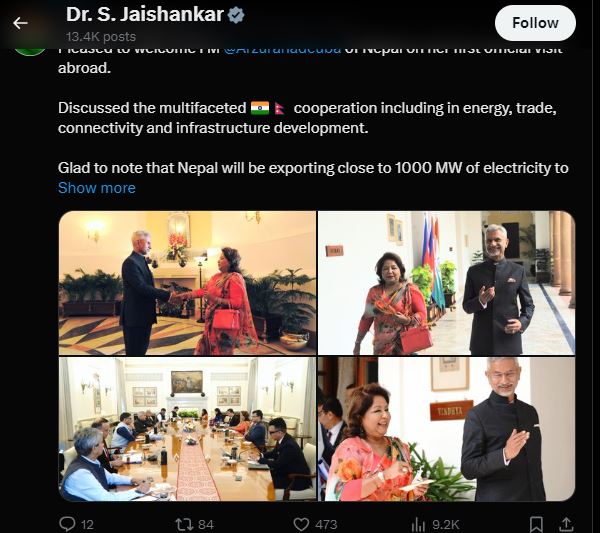Image resolution: width=600 pixels, height=533 pixels.
Task: Open the mentioned Nepal PM handle link
Action: pyautogui.click(x=282, y=50)
